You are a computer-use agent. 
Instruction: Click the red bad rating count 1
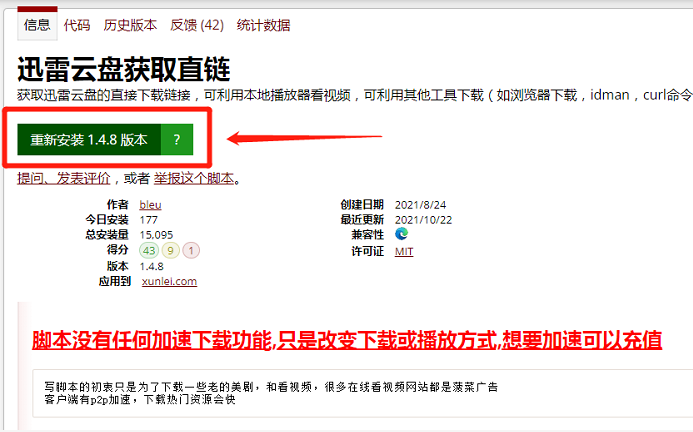pyautogui.click(x=191, y=250)
